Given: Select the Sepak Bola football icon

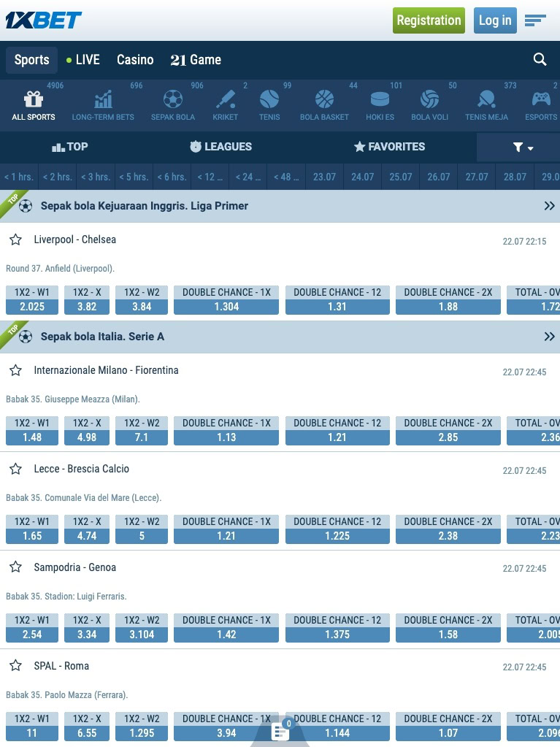Looking at the screenshot, I should click(x=173, y=99).
